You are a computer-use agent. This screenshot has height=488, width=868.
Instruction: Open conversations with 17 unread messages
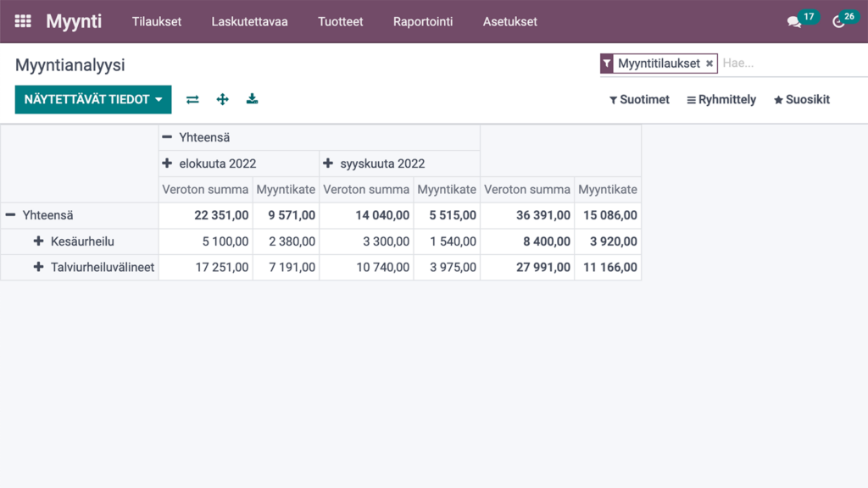tap(795, 20)
